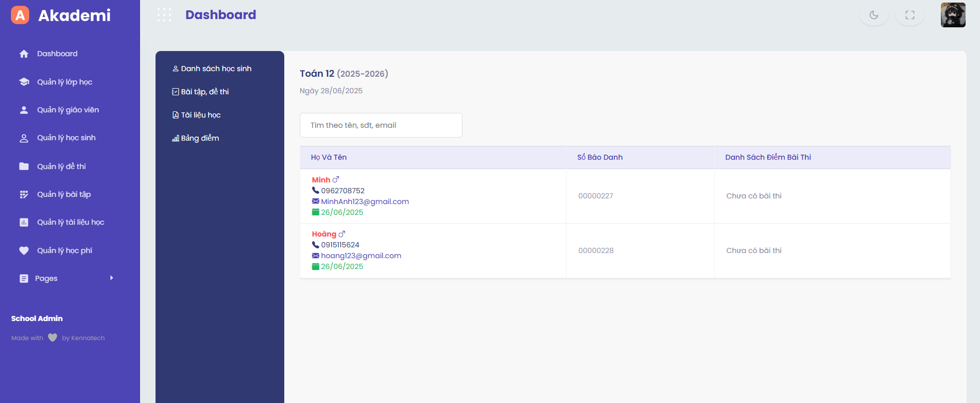Image resolution: width=980 pixels, height=403 pixels.
Task: Click the Quản lý bài tập icon
Action: (24, 194)
